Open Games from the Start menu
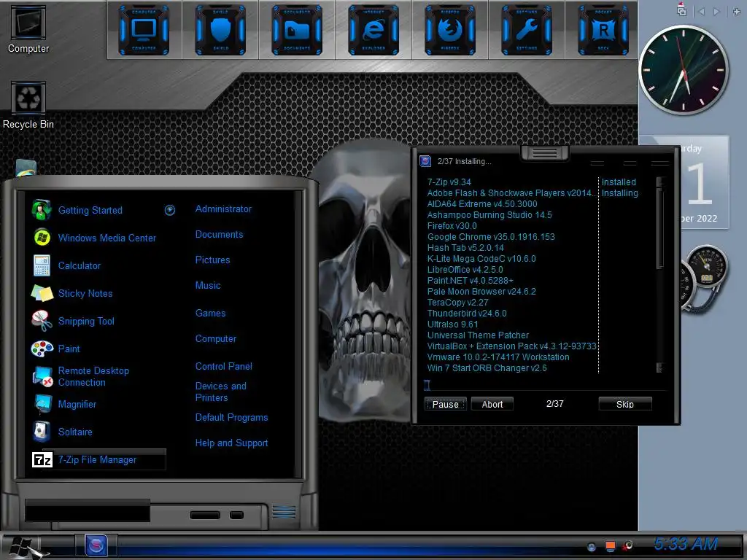The image size is (747, 560). (210, 313)
